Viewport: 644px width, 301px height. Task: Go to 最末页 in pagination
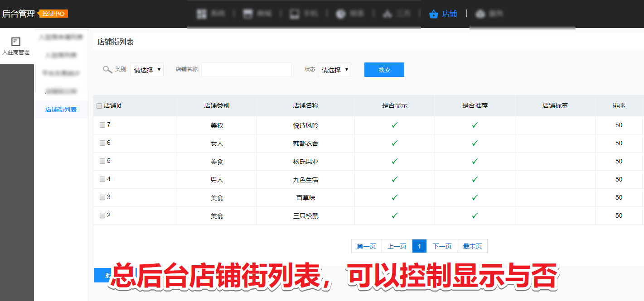coord(472,246)
